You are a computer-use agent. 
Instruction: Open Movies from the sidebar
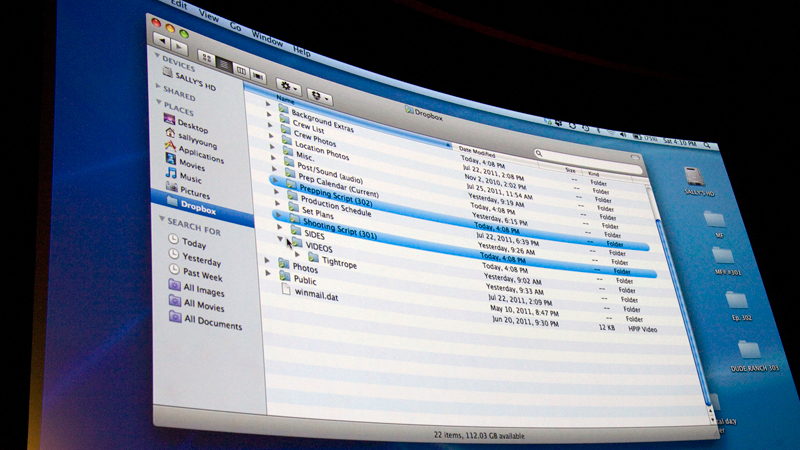(185, 162)
